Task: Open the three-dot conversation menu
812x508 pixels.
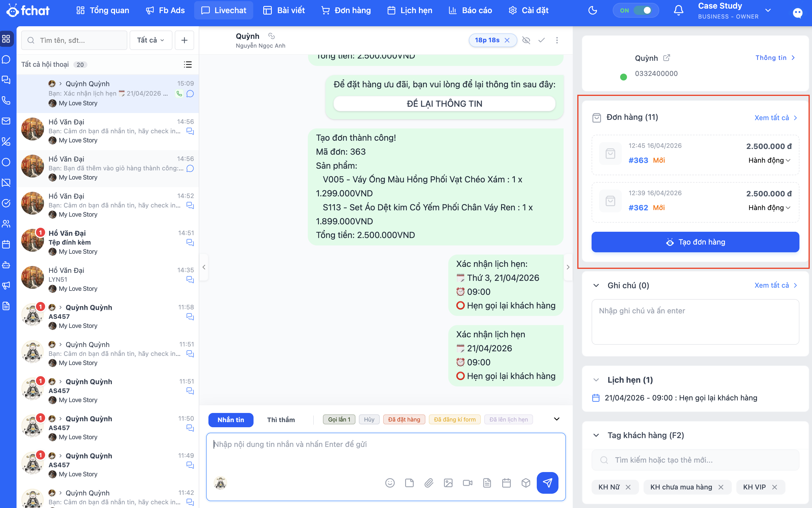Action: pos(557,40)
